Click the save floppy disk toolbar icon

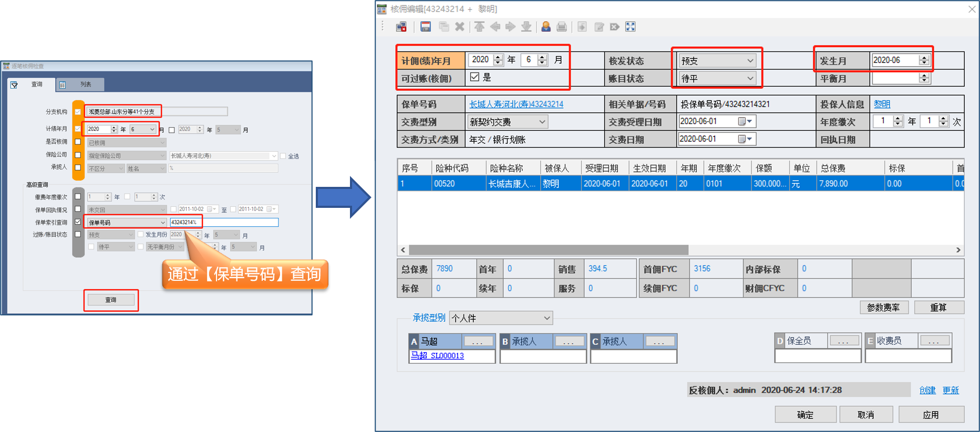pyautogui.click(x=426, y=27)
